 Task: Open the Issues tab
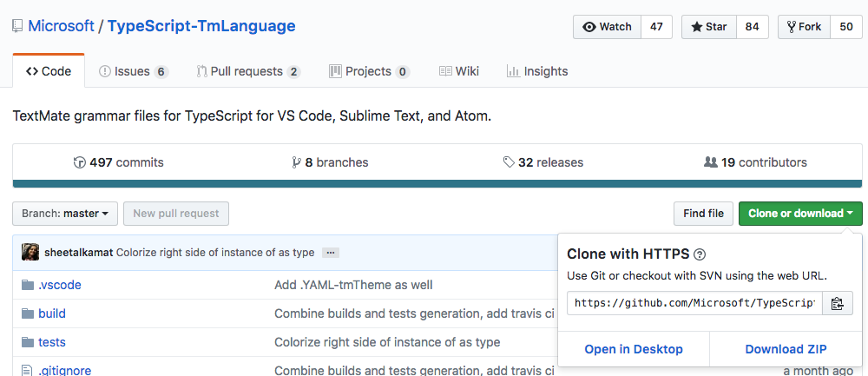tap(134, 71)
